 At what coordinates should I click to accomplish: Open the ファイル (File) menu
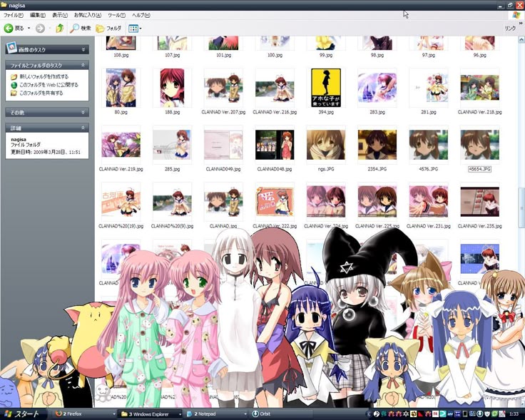click(x=13, y=15)
